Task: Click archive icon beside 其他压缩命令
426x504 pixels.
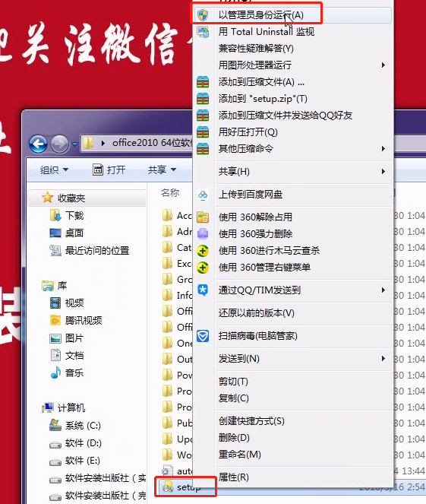Action: (203, 149)
